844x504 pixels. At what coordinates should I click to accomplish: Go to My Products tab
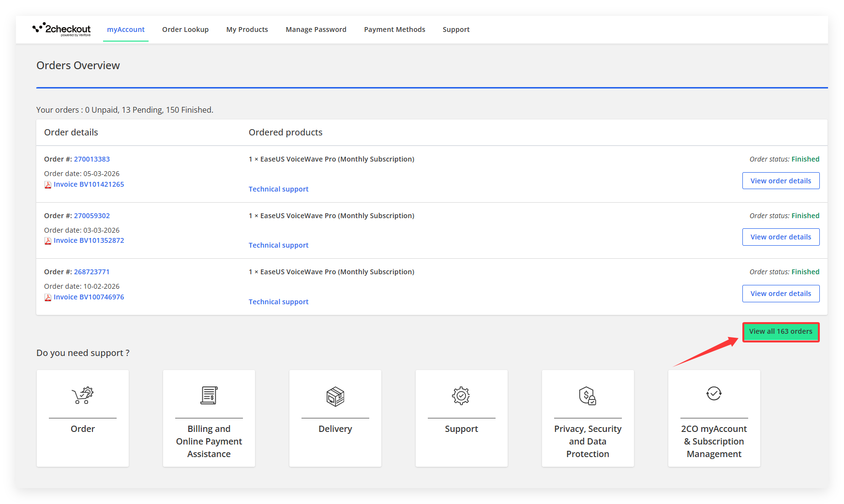point(247,30)
